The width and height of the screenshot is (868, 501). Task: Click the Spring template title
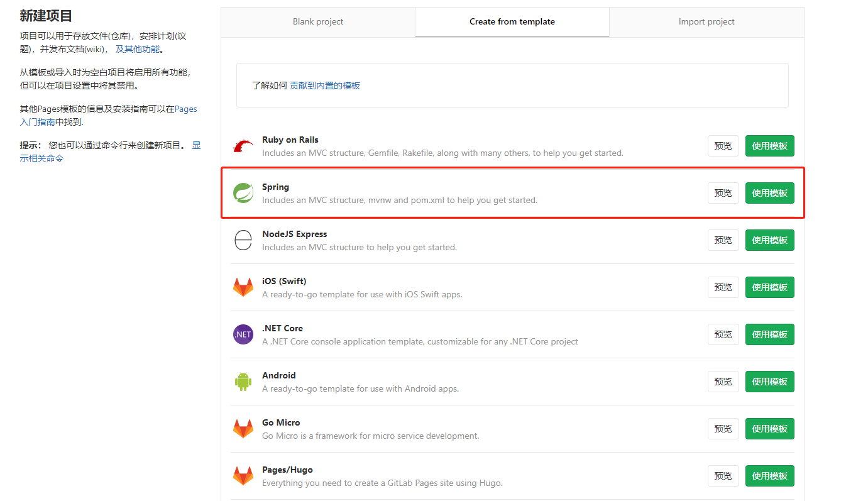pyautogui.click(x=276, y=187)
